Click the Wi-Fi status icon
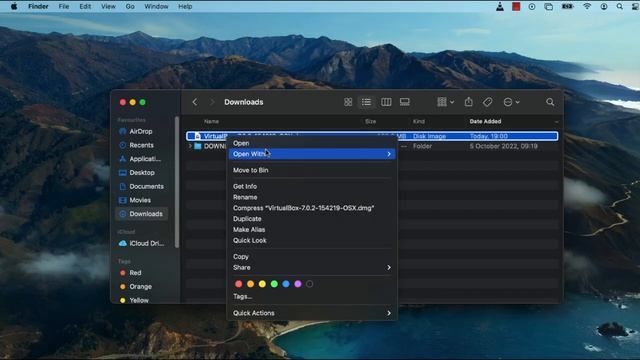Image resolution: width=640 pixels, height=360 pixels. 587,7
